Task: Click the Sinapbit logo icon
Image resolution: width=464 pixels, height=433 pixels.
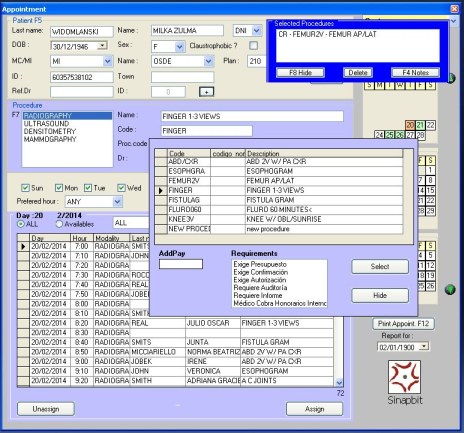Action: 404,376
